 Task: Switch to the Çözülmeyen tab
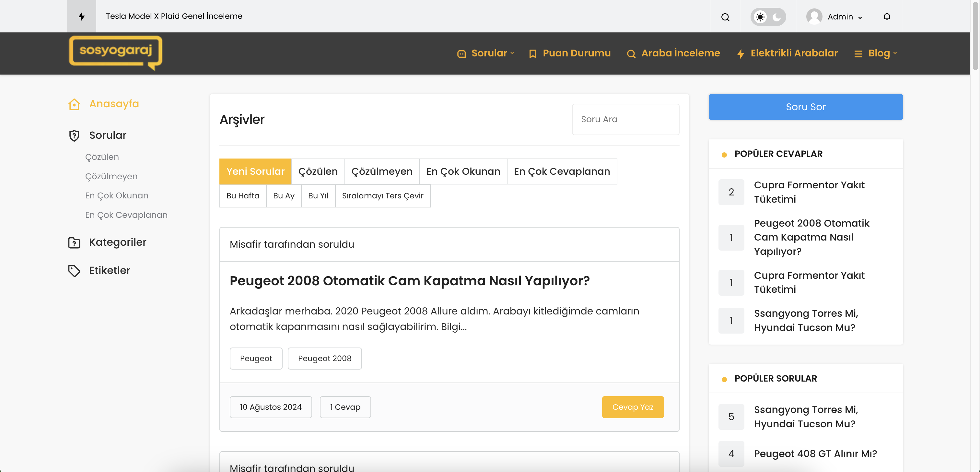pos(381,171)
